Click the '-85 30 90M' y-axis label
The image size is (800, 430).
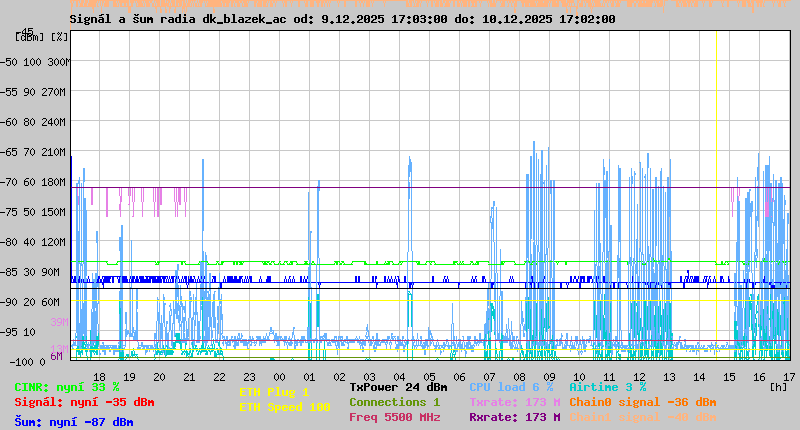30,272
